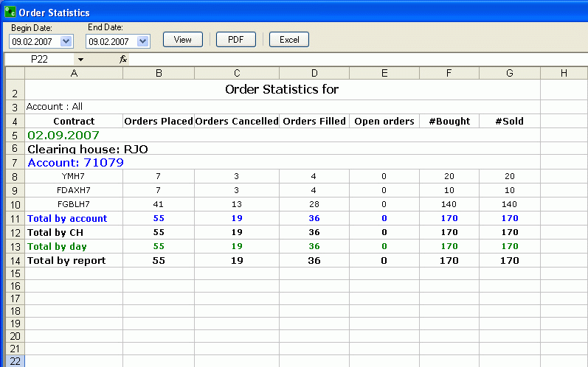This screenshot has width=588, height=367.
Task: Export report with PDF button
Action: pyautogui.click(x=235, y=40)
